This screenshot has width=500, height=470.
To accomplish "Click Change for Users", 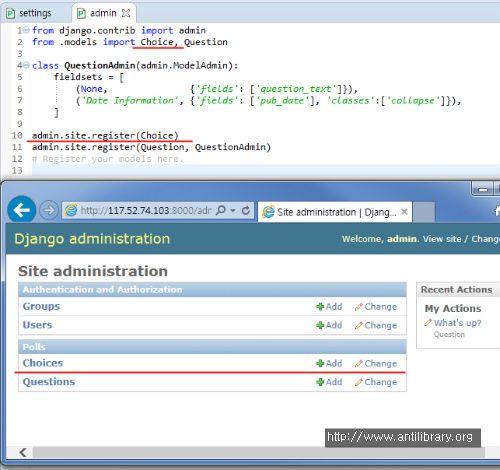I will click(376, 325).
